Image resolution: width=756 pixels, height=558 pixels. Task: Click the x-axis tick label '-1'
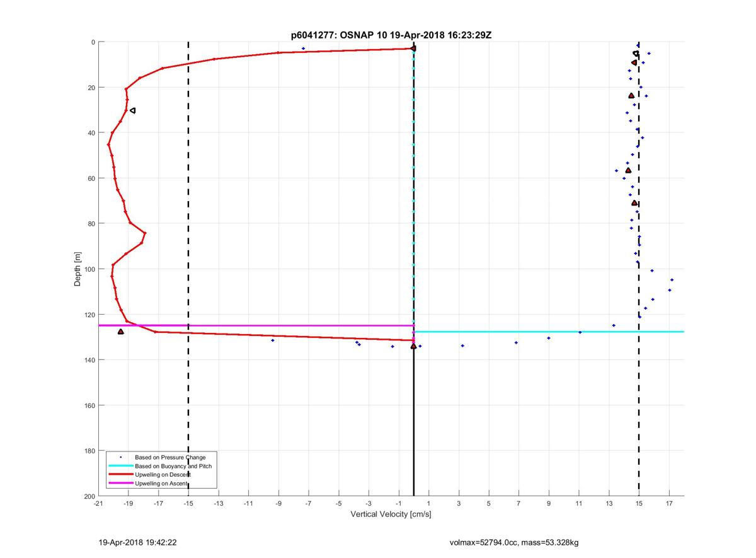(398, 504)
